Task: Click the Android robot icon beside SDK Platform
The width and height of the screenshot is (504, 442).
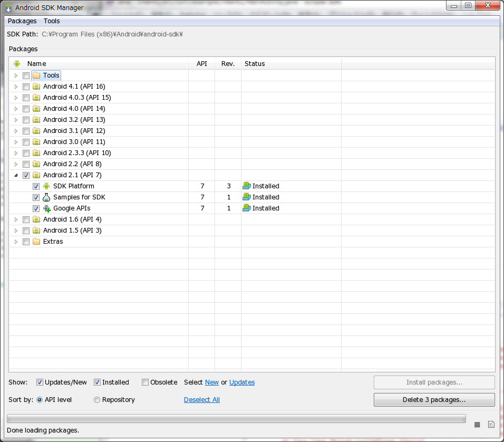Action: 46,186
